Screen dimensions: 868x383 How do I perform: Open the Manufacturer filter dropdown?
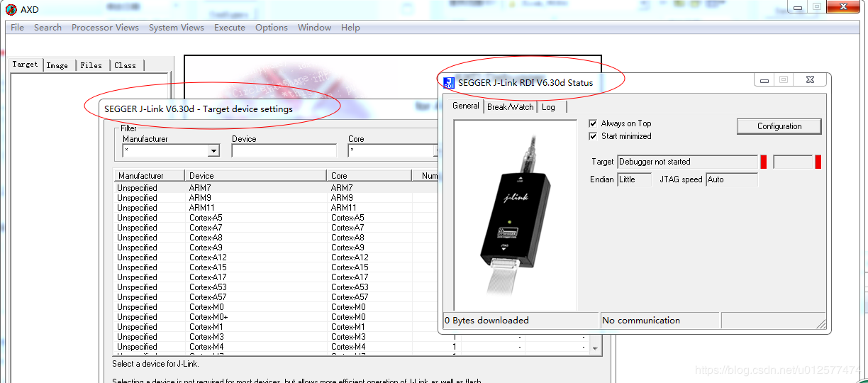tap(213, 151)
